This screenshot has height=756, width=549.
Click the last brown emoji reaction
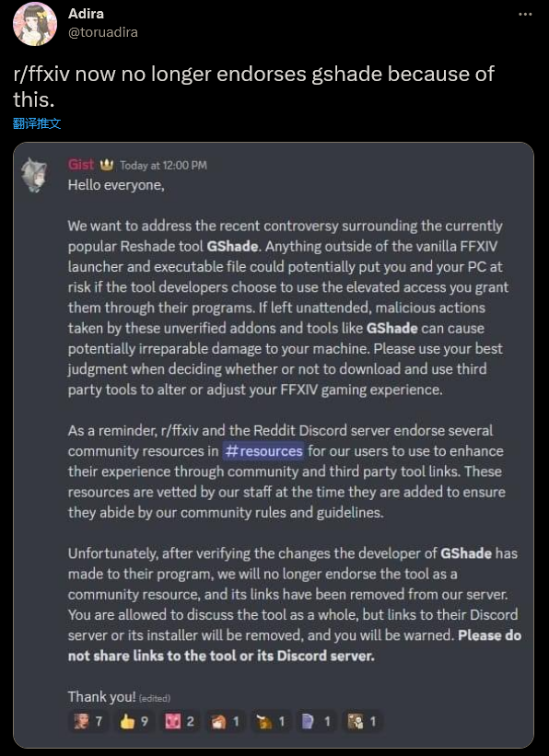(x=362, y=722)
